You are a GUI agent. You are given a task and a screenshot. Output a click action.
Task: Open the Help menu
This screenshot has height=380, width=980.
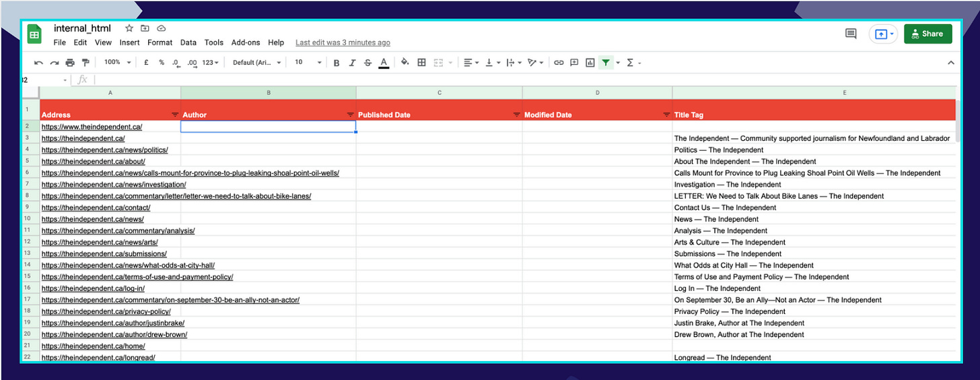click(276, 42)
